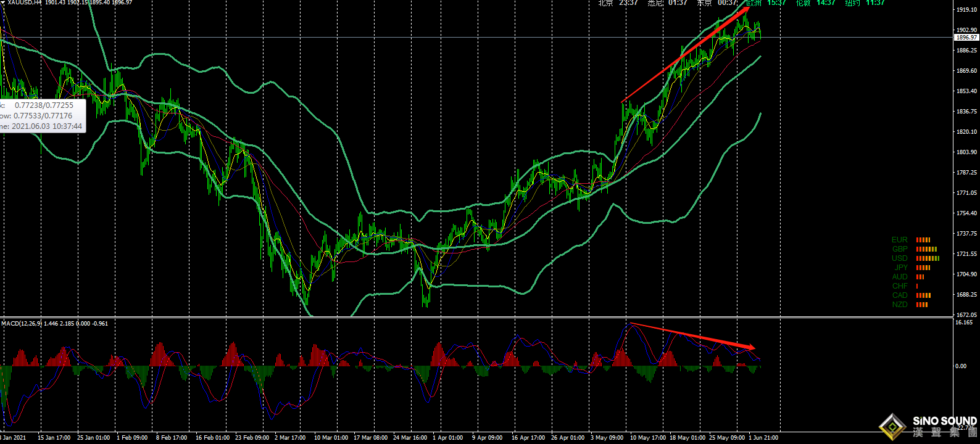Click the 欧洲 15:37 session clock
The image size is (980, 444).
pyautogui.click(x=766, y=3)
